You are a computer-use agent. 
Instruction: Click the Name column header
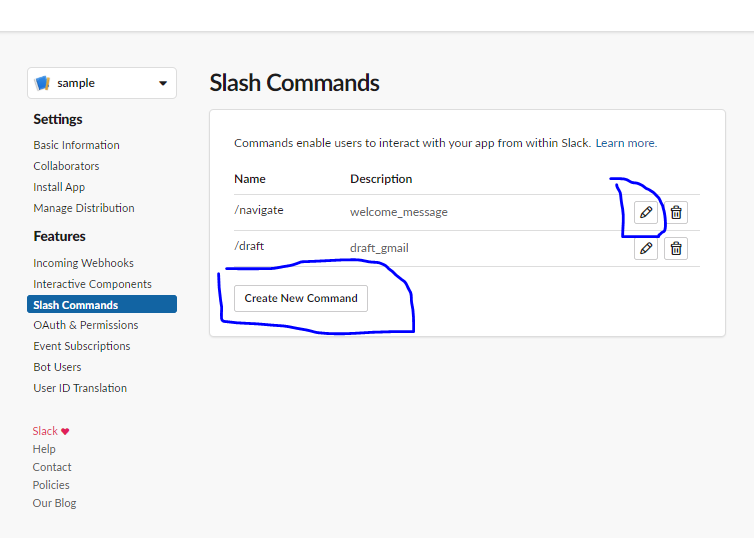pos(250,179)
